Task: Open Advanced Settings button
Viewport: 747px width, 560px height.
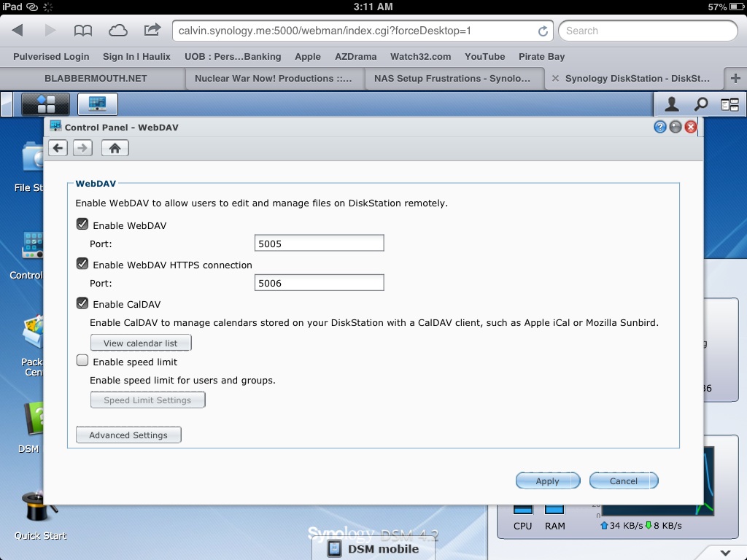Action: (x=128, y=435)
